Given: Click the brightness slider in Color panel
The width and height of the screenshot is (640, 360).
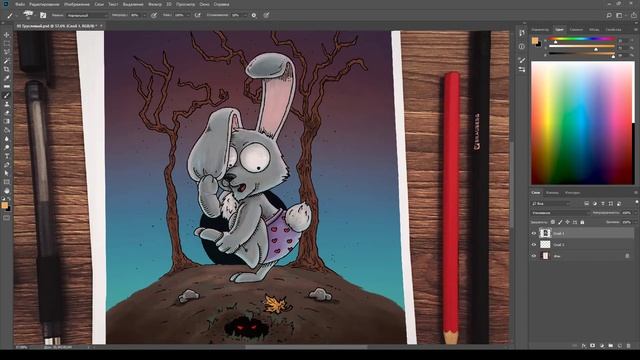Looking at the screenshot, I should point(582,53).
